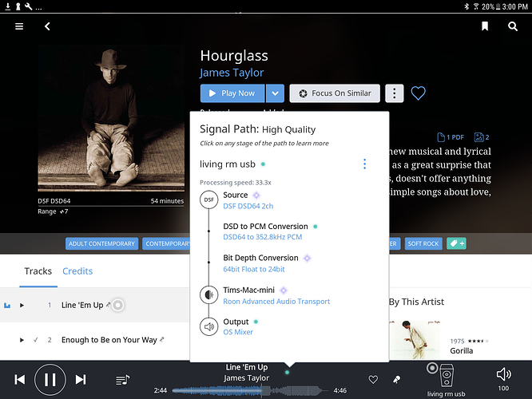The width and height of the screenshot is (532, 399).
Task: Add a tag with the green tag-plus button
Action: pos(456,243)
